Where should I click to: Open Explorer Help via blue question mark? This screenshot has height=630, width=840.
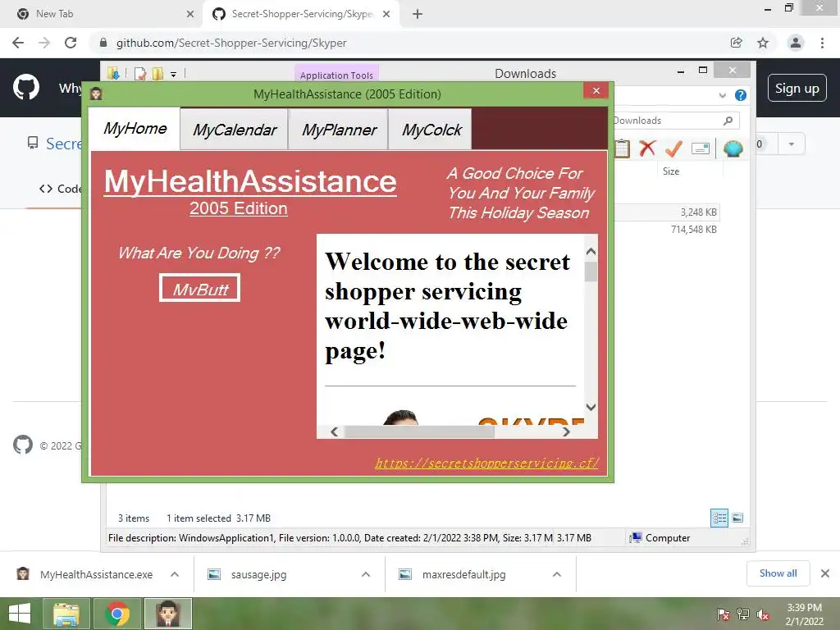(x=741, y=95)
